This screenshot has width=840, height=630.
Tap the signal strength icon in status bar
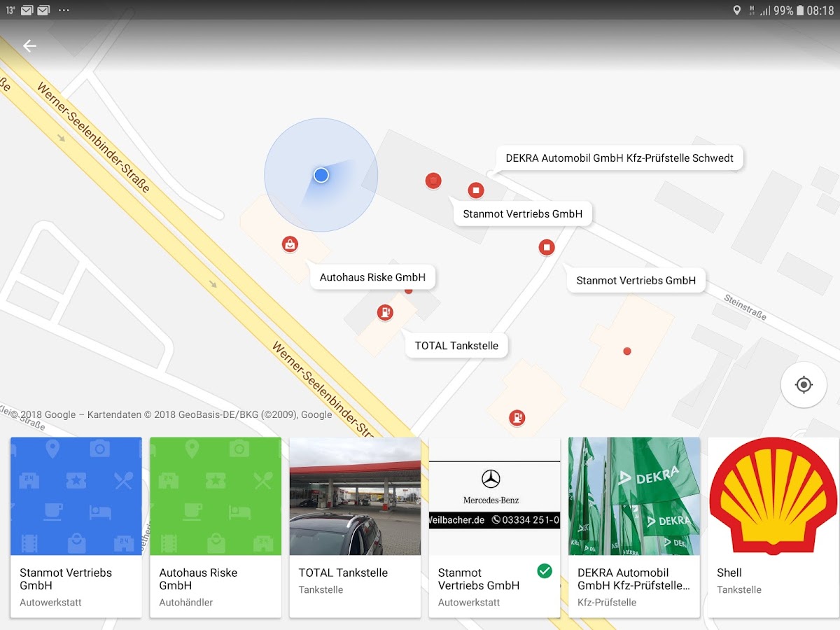pos(765,10)
